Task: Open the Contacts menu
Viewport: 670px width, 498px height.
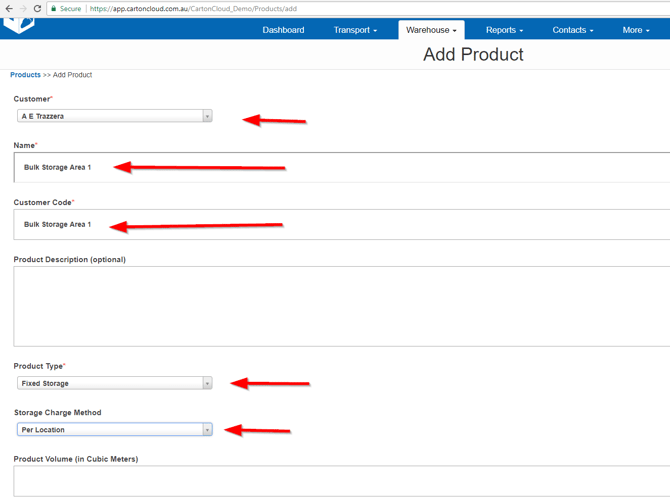Action: tap(572, 30)
